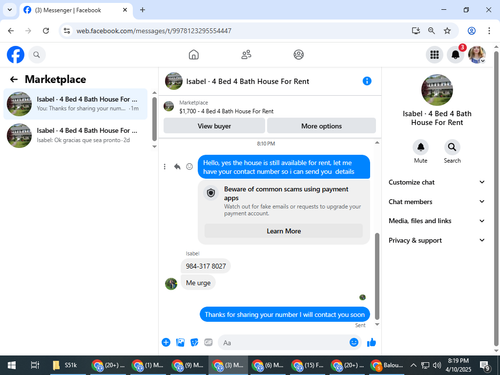Expand the Customize chat section
This screenshot has width=500, height=375.
pyautogui.click(x=437, y=182)
